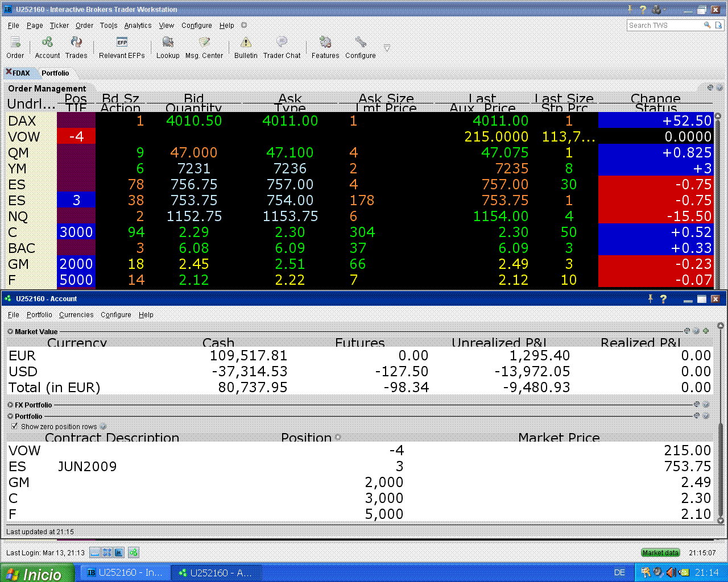The width and height of the screenshot is (728, 582).
Task: Click GM position cell 2000
Action: coord(76,264)
